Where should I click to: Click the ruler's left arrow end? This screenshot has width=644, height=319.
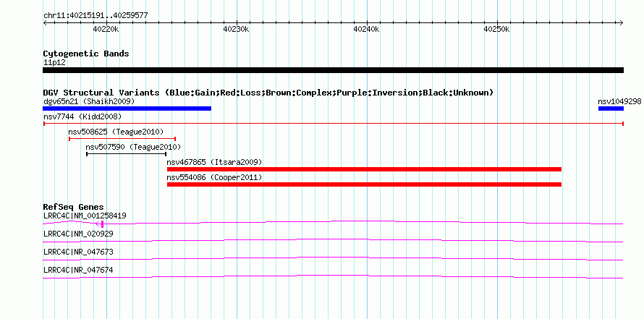[x=45, y=22]
